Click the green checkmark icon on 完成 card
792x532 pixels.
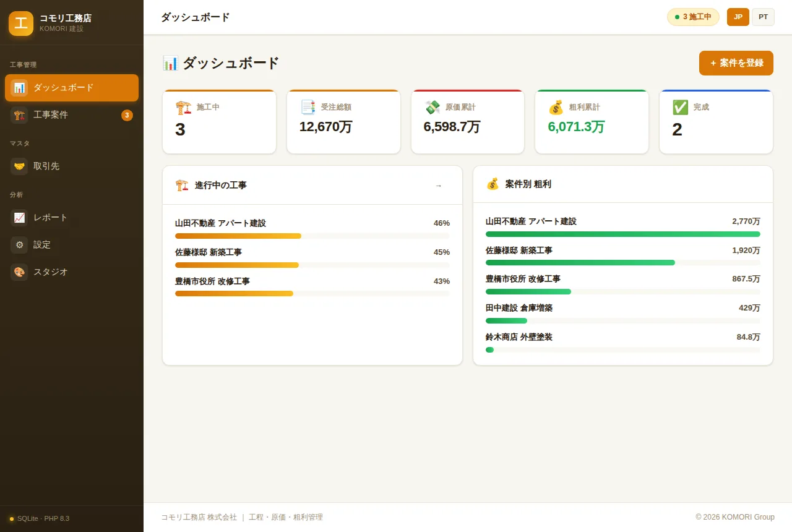tap(680, 108)
